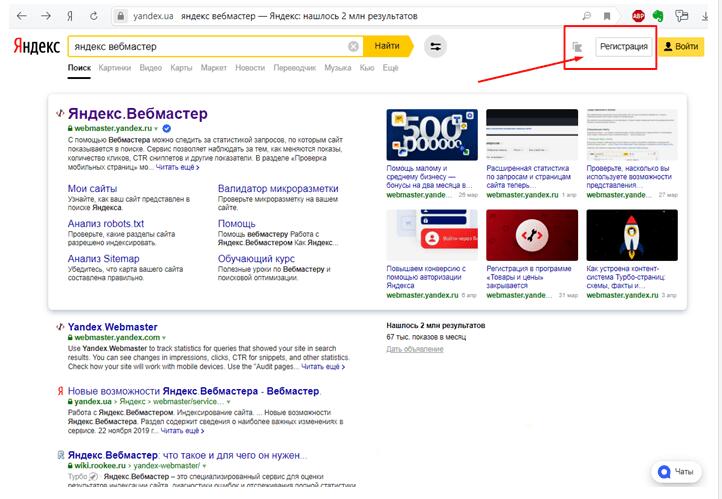The width and height of the screenshot is (722, 499).
Task: Switch to the Новости tab
Action: tap(250, 68)
